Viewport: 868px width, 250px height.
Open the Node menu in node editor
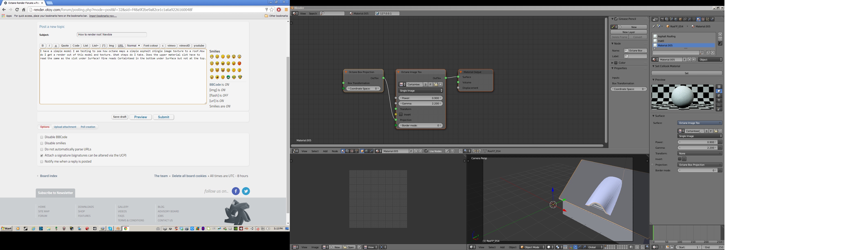(x=335, y=151)
